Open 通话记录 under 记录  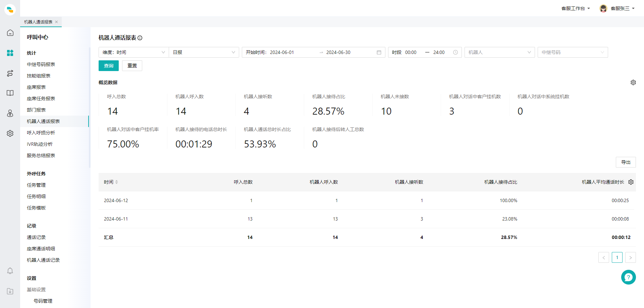pos(36,237)
